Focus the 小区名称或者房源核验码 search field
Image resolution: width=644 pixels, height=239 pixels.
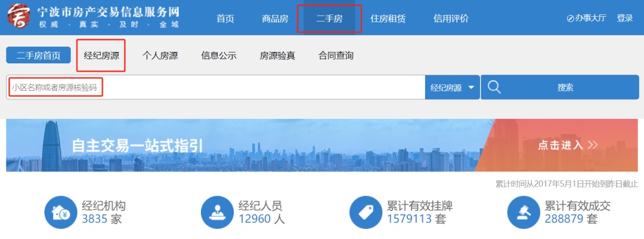216,87
